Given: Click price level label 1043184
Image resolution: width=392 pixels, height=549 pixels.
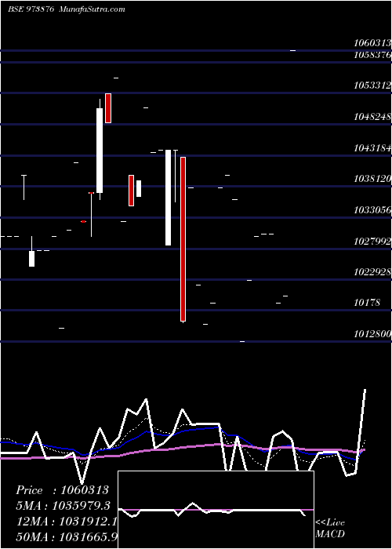Looking at the screenshot, I should click(x=372, y=148).
